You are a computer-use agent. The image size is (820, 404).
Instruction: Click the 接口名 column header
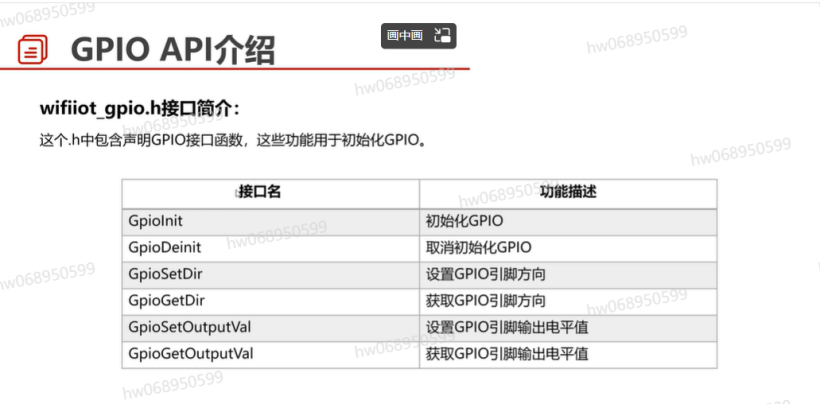(259, 192)
